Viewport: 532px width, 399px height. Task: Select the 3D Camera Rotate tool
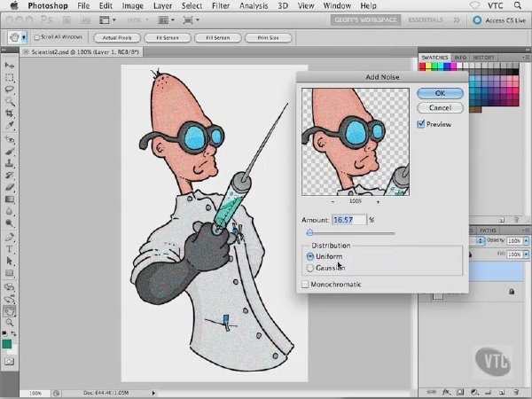[x=9, y=300]
